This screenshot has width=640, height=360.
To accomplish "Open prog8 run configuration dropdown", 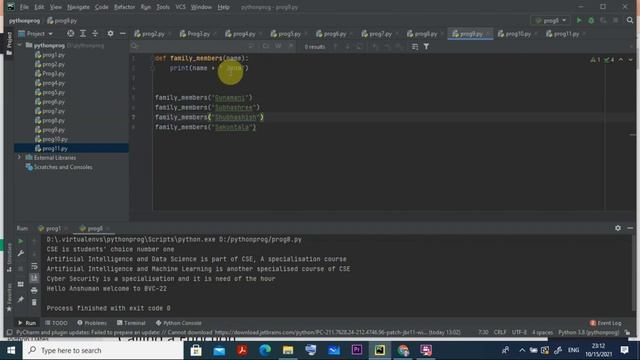I will (551, 20).
